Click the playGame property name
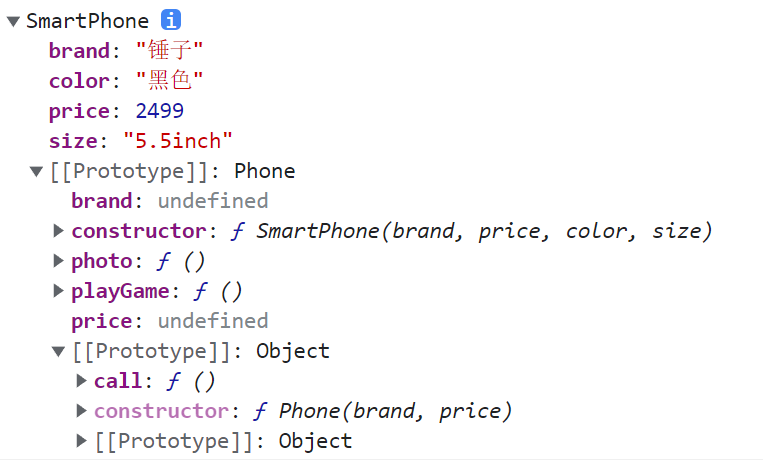This screenshot has height=464, width=763. (x=112, y=291)
